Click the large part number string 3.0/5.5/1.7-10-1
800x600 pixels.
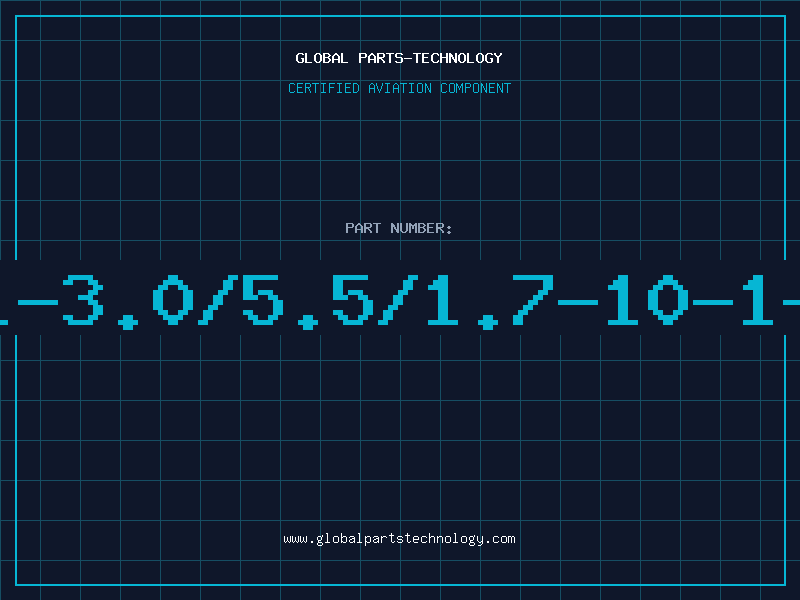(x=400, y=302)
